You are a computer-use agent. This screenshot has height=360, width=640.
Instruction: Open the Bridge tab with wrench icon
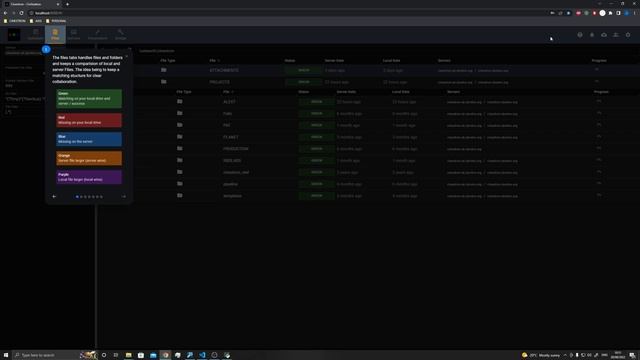pyautogui.click(x=120, y=34)
